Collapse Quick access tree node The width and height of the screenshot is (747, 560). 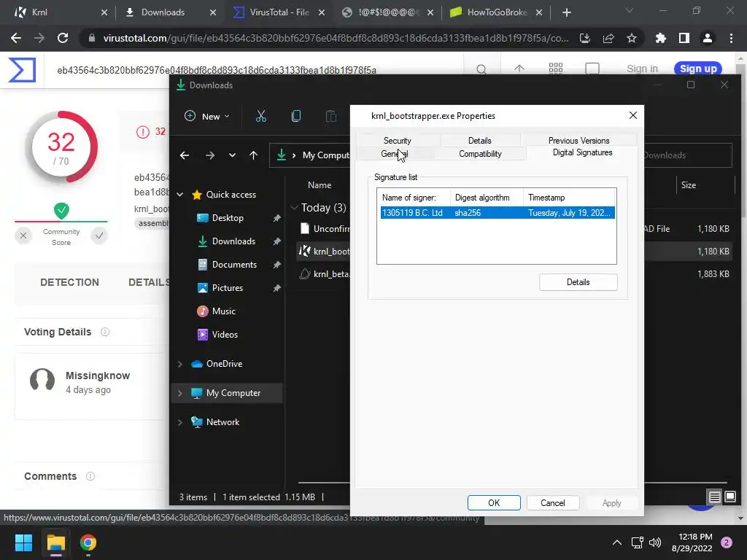tap(180, 194)
